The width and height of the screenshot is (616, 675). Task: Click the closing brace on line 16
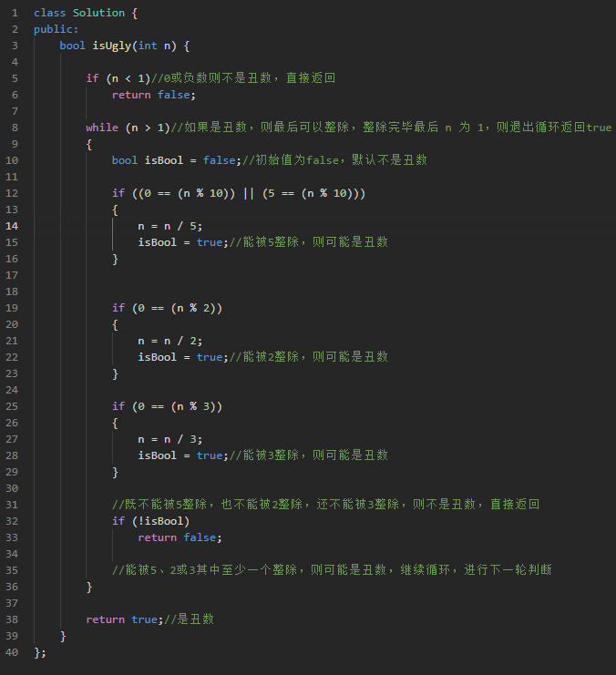pyautogui.click(x=115, y=259)
